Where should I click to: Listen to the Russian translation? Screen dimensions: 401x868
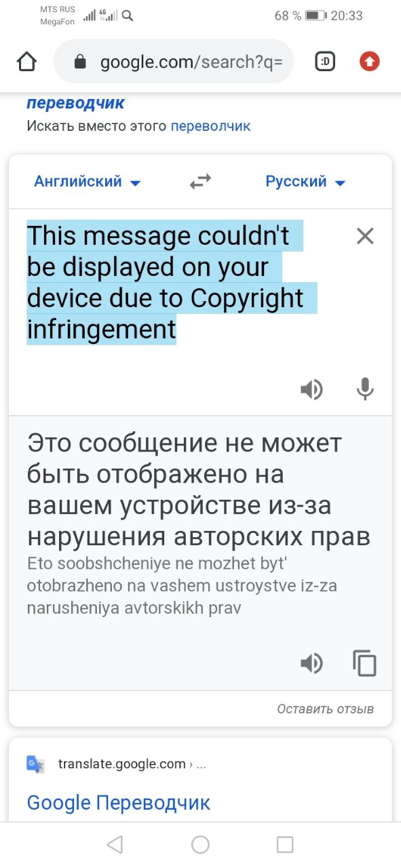pos(311,663)
